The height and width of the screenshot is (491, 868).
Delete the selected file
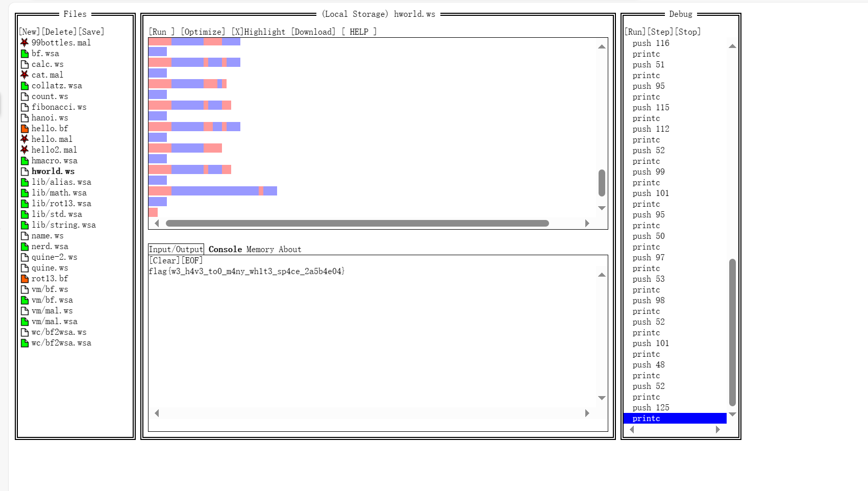point(59,32)
